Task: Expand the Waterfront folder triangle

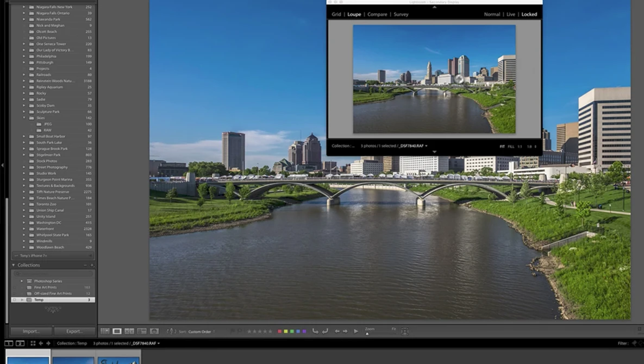Action: click(24, 229)
